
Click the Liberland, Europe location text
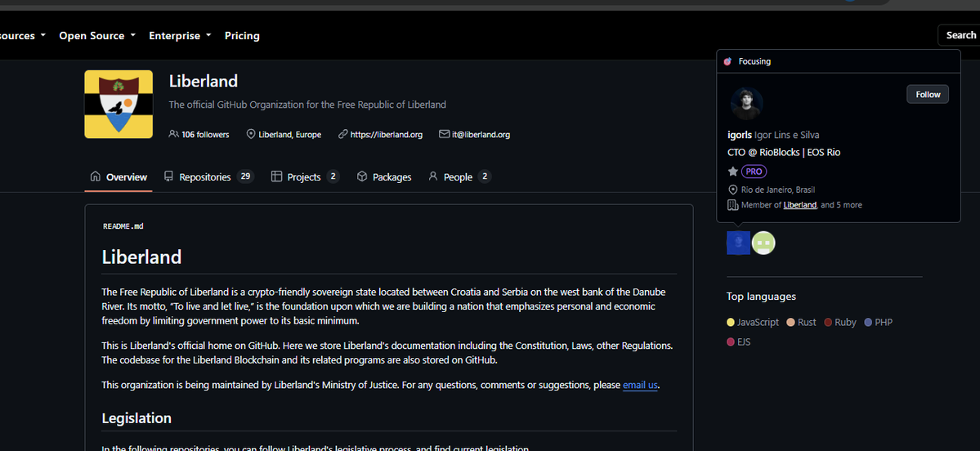coord(290,134)
